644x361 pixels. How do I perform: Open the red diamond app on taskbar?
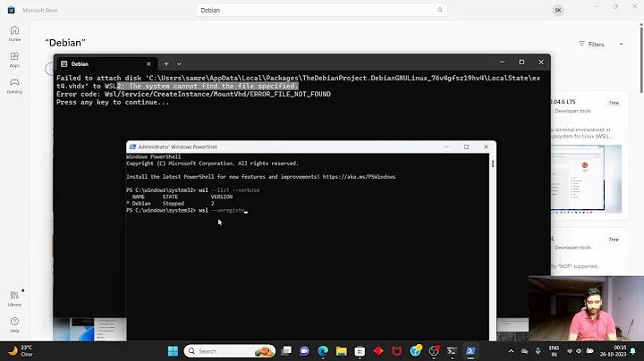pyautogui.click(x=378, y=351)
